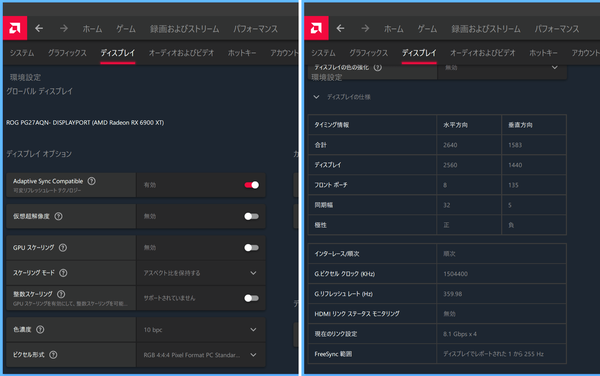Open help icon next to GPU スケーリング
This screenshot has height=376, width=600.
(x=63, y=247)
